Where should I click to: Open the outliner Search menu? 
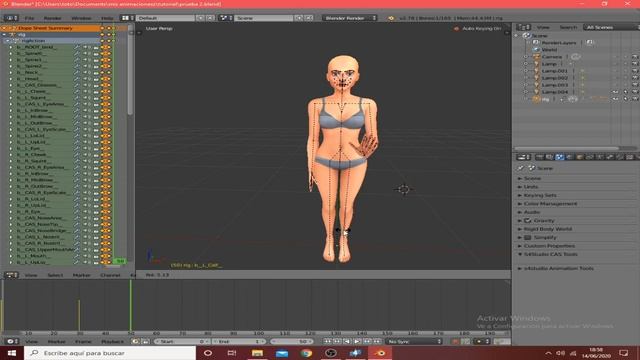click(568, 27)
